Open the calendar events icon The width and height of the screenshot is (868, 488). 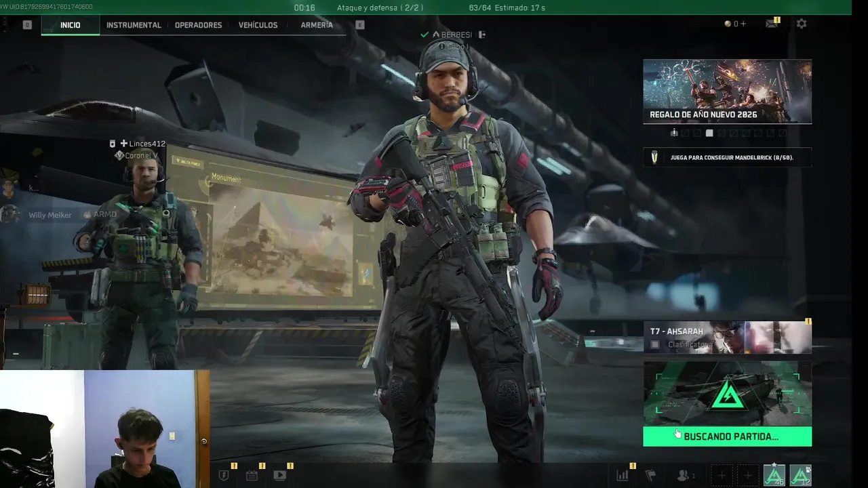tap(252, 475)
